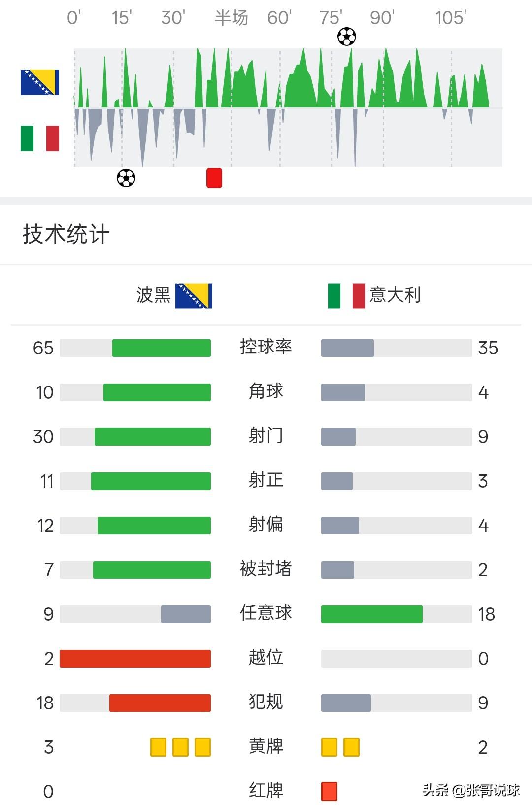
Task: Click the Italy flag next to 意大利 header
Action: click(346, 296)
